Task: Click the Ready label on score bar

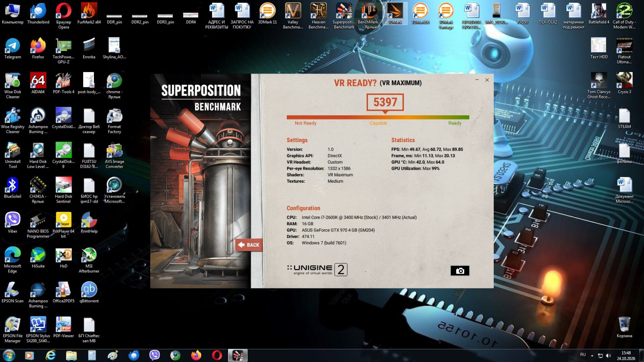Action: tap(455, 123)
